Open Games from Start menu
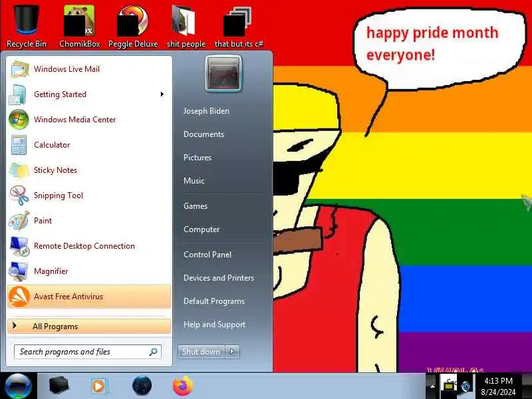 (196, 206)
